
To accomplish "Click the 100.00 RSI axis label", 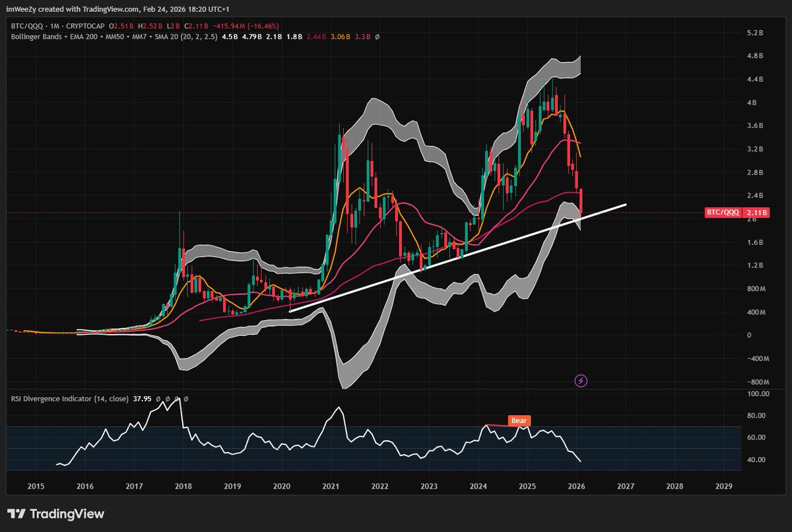I will (x=758, y=394).
